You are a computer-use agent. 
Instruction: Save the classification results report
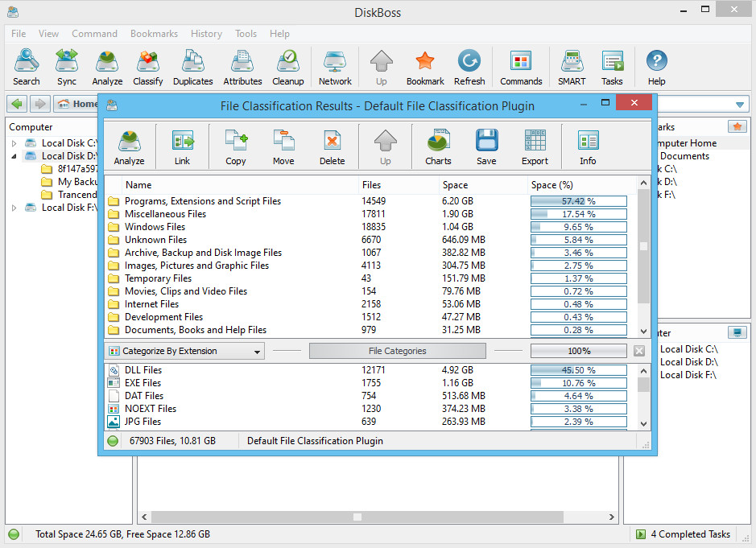[486, 147]
